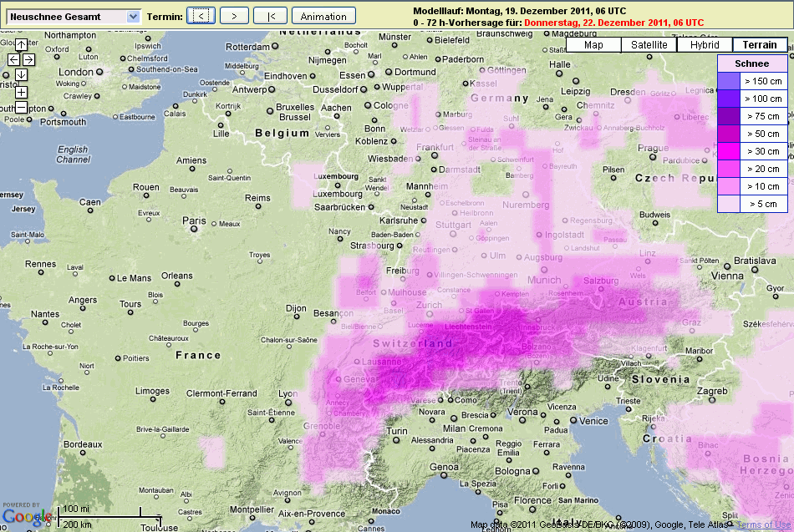Image resolution: width=794 pixels, height=532 pixels.
Task: Click the > 20 cm legend color
Action: pos(729,169)
